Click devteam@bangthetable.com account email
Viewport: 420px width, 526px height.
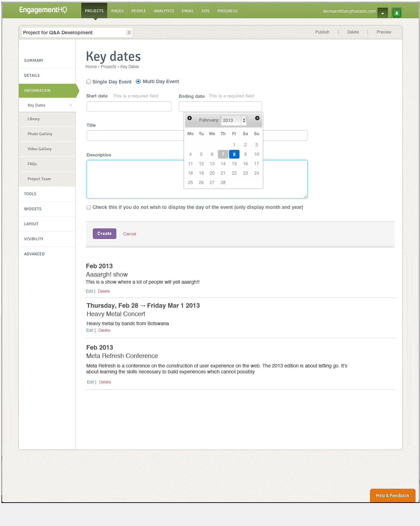coord(349,11)
